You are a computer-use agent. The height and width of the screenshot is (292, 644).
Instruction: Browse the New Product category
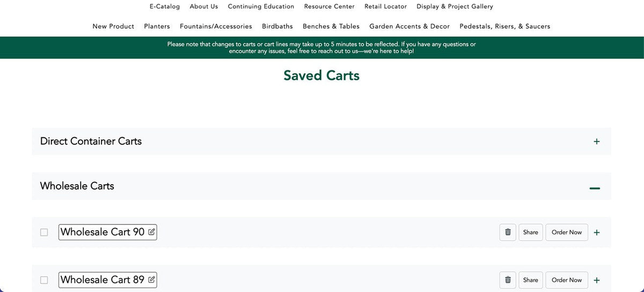coord(113,26)
